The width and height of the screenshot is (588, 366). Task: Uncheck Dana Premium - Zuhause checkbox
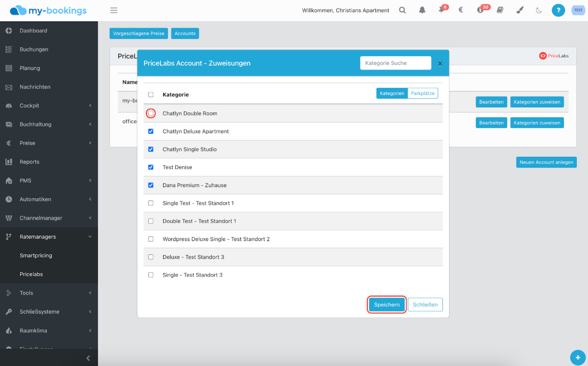point(151,185)
